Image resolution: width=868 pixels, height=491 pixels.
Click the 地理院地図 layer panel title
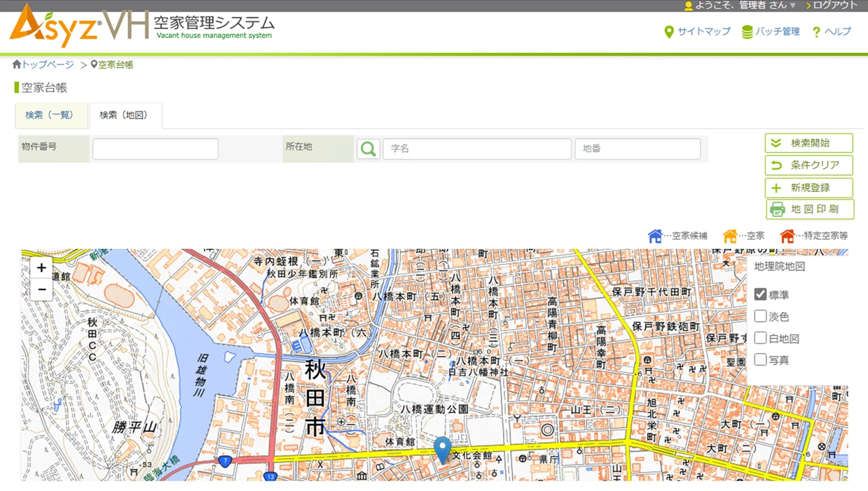(780, 267)
